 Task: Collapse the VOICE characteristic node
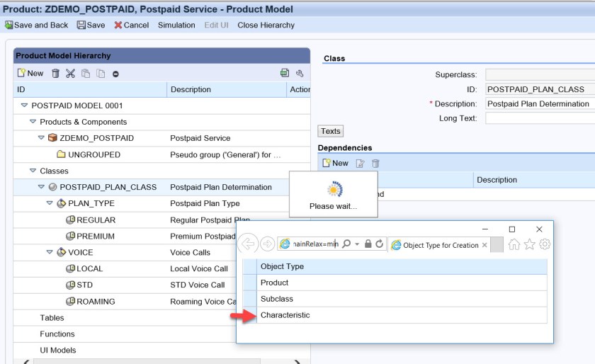50,252
